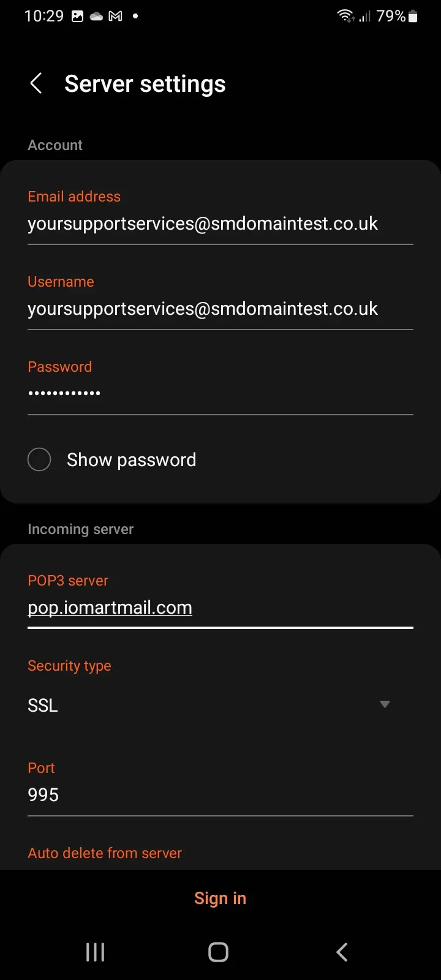Open the Auto delete from server option
Viewport: 441px width, 980px height.
105,853
